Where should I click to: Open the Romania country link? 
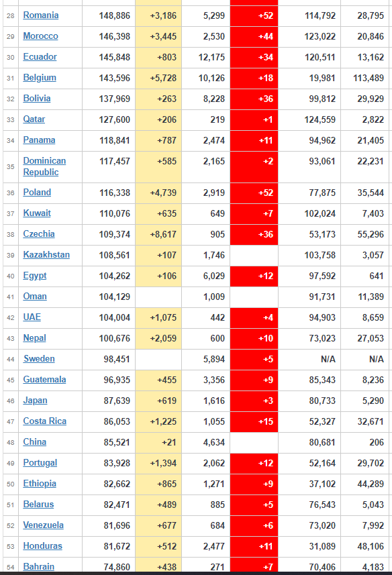pos(41,15)
